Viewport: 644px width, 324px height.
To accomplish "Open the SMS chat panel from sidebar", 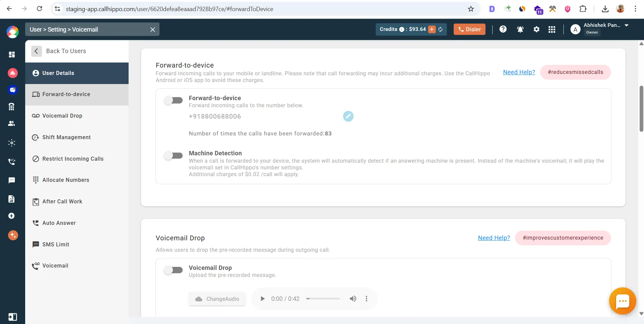I will pos(12,180).
